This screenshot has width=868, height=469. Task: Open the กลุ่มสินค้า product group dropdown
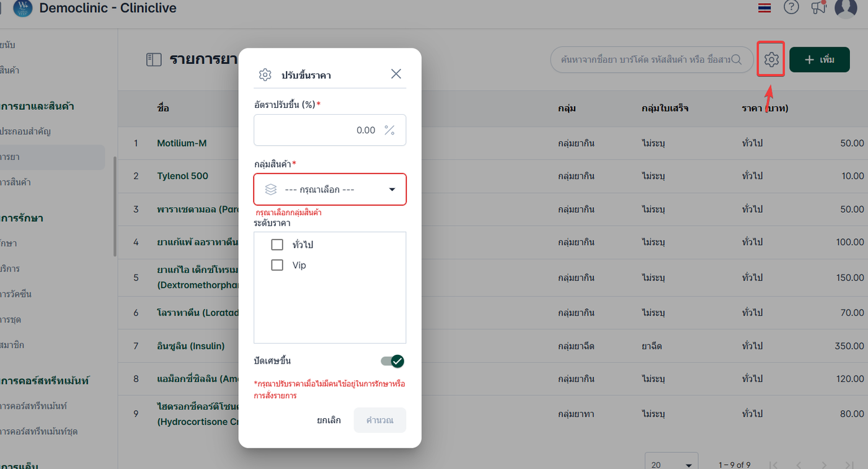(x=330, y=189)
